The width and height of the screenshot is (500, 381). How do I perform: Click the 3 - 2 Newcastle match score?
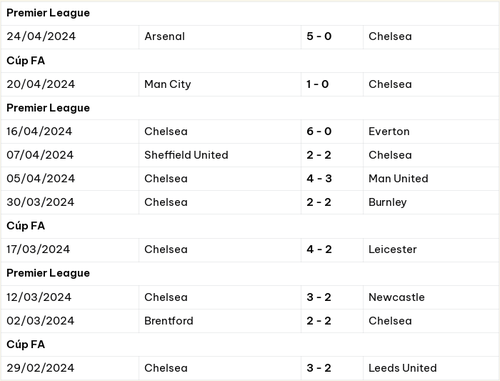pyautogui.click(x=319, y=297)
